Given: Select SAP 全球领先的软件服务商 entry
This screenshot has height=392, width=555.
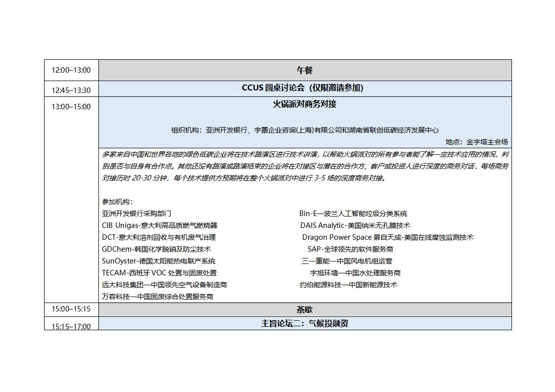Looking at the screenshot, I should 350,249.
